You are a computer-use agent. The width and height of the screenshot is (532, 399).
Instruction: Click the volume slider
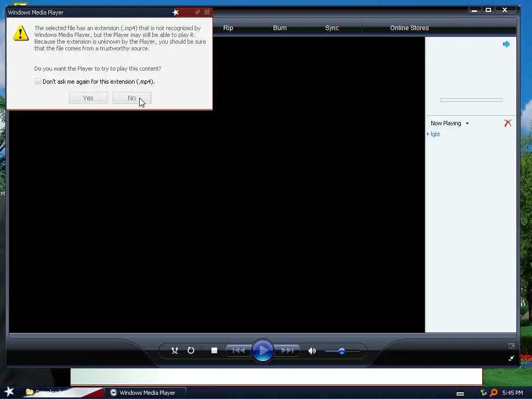click(x=342, y=351)
